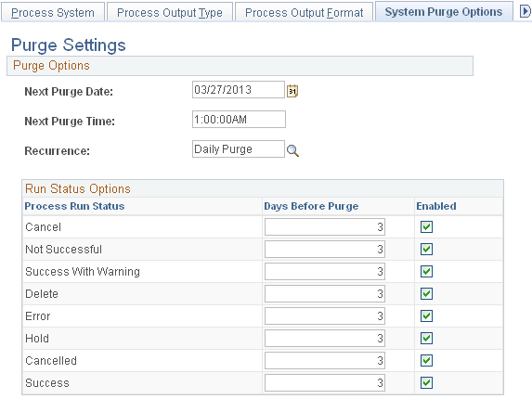
Task: Click the Run Status Options heading
Action: pos(78,188)
